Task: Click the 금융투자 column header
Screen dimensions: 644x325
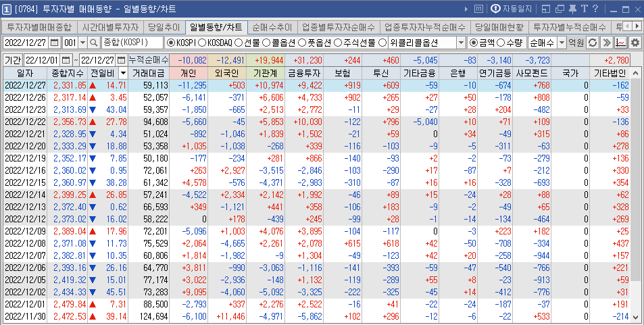Action: (304, 74)
